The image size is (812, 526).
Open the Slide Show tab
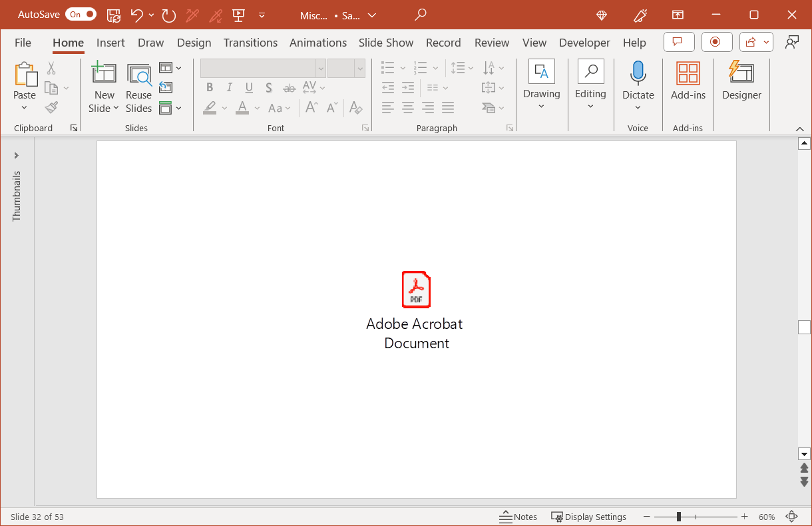coord(385,43)
